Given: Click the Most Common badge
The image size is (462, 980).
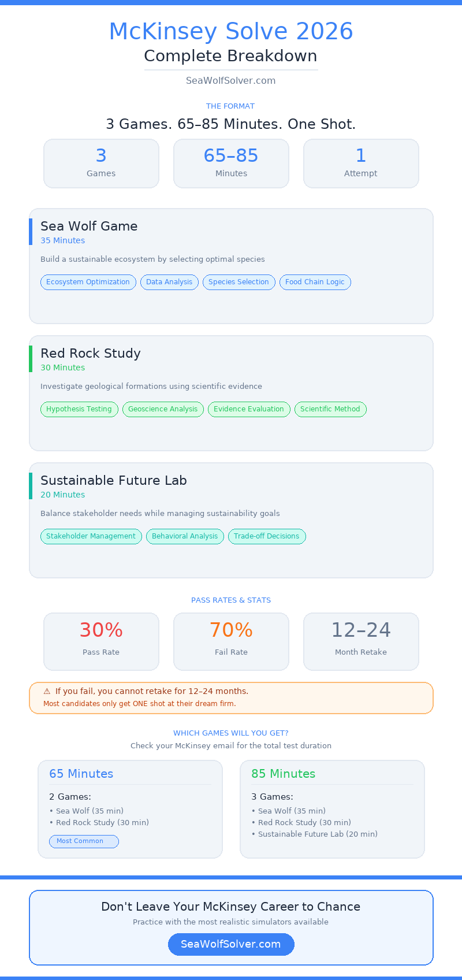Looking at the screenshot, I should (x=84, y=841).
